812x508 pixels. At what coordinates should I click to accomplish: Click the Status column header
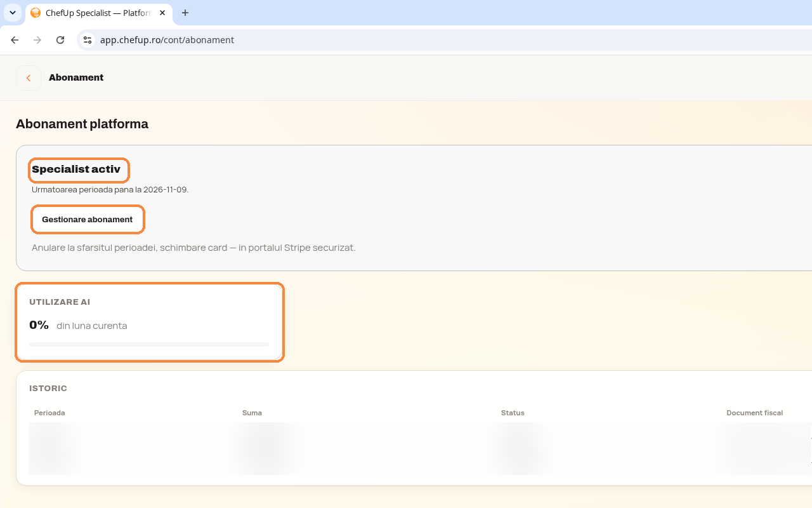[x=513, y=413]
